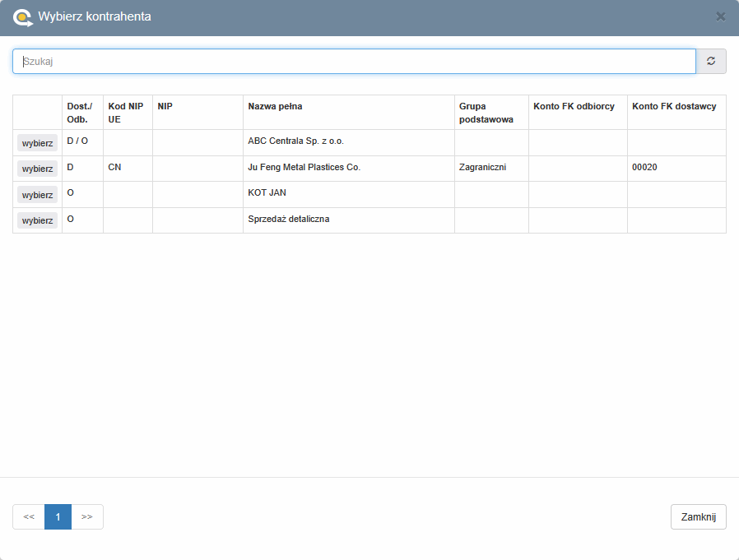This screenshot has height=560, width=739.
Task: Go to next page with >> button
Action: tap(87, 516)
